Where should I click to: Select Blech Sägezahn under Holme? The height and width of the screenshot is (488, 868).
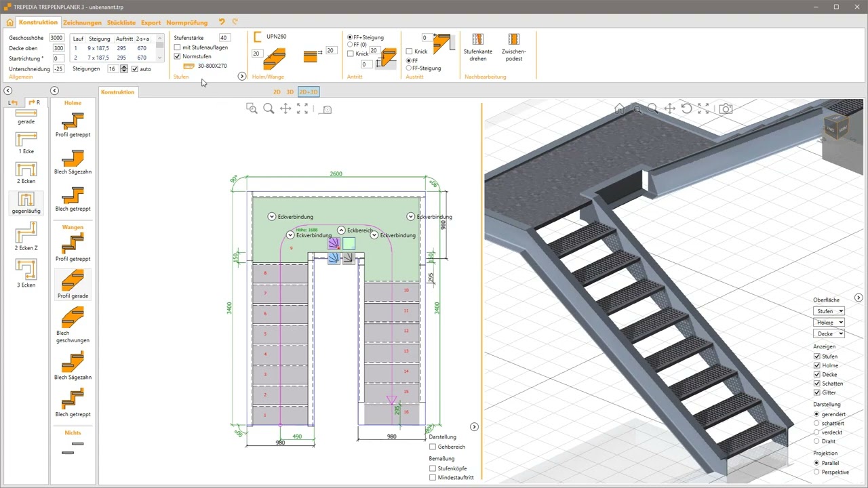pos(73,163)
